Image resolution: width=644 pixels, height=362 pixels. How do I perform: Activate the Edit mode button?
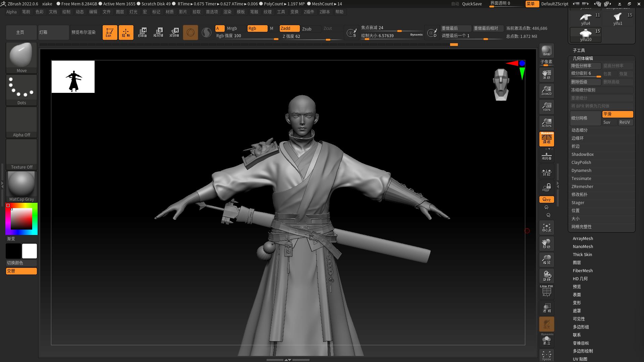click(x=110, y=33)
